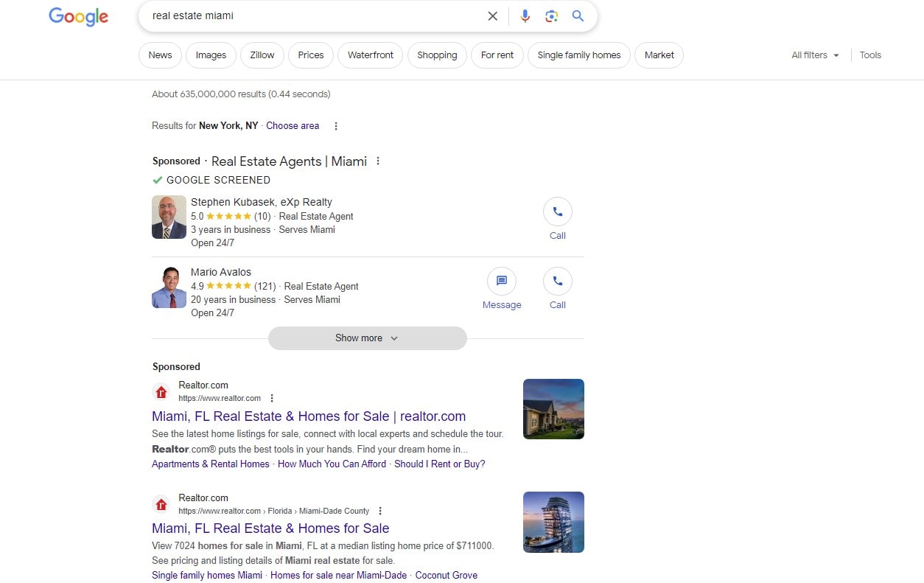Select the For rent filter chip

(x=497, y=55)
